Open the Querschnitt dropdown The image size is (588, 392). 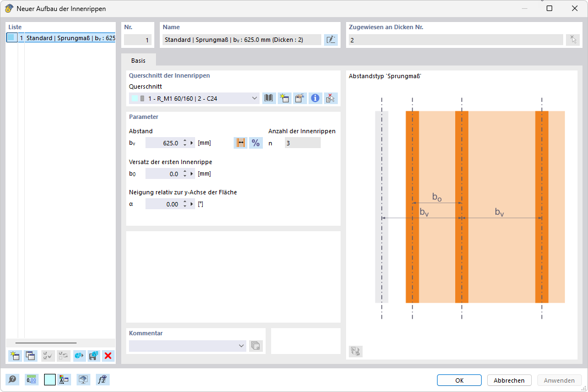click(254, 98)
